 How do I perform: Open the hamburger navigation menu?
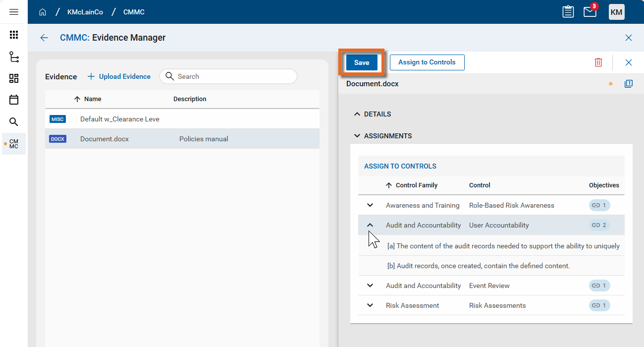tap(14, 12)
